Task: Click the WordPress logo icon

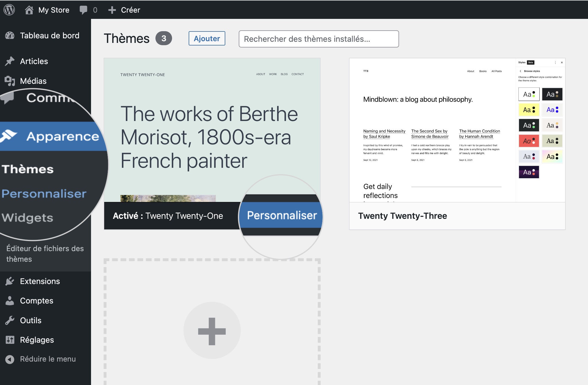Action: 9,10
